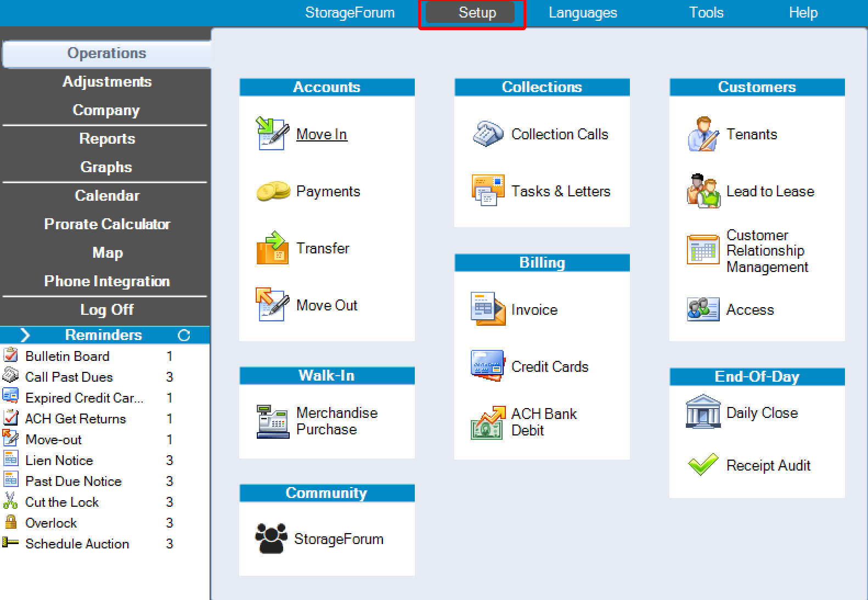Screen dimensions: 868x600
Task: Click the Lead to Lease icon
Action: [703, 191]
